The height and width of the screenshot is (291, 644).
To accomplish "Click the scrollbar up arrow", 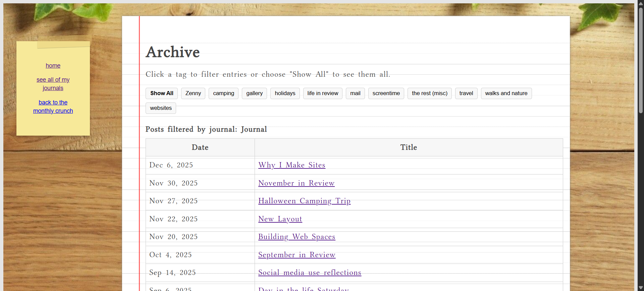I will [x=641, y=3].
